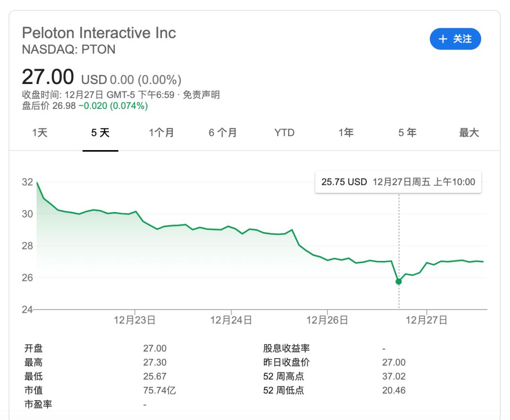510x420 pixels.
Task: Click the 12月27日 axis label
Action: click(x=426, y=320)
